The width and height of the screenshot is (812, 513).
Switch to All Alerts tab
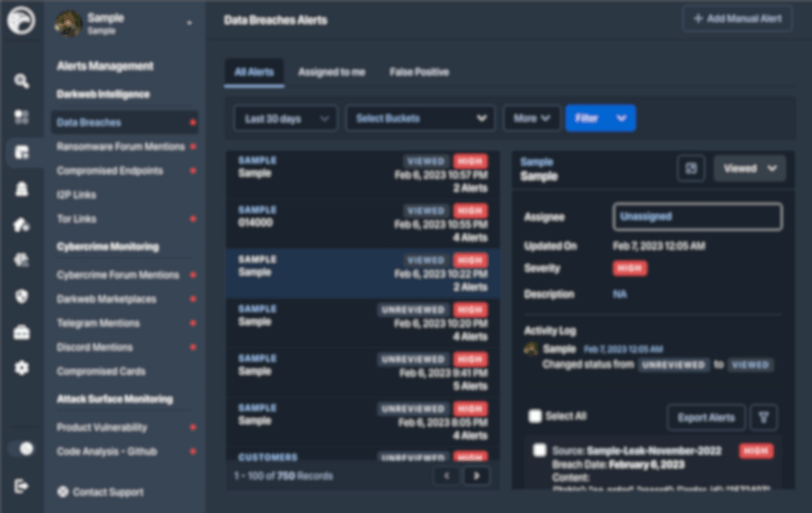254,72
